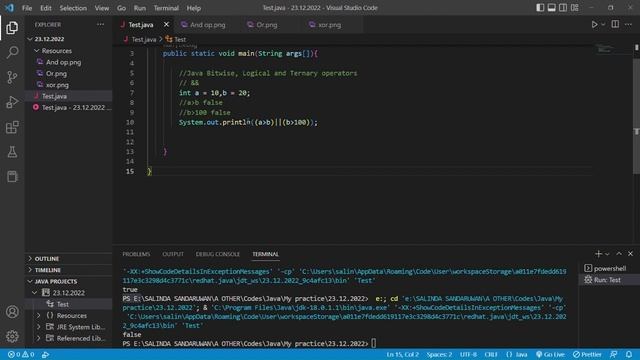Toggle the bottom panel layout icon
640x360 pixels.
pyautogui.click(x=551, y=8)
